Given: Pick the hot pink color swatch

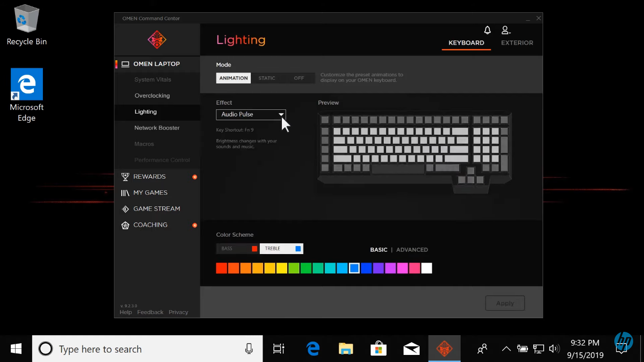Looking at the screenshot, I should (414, 268).
